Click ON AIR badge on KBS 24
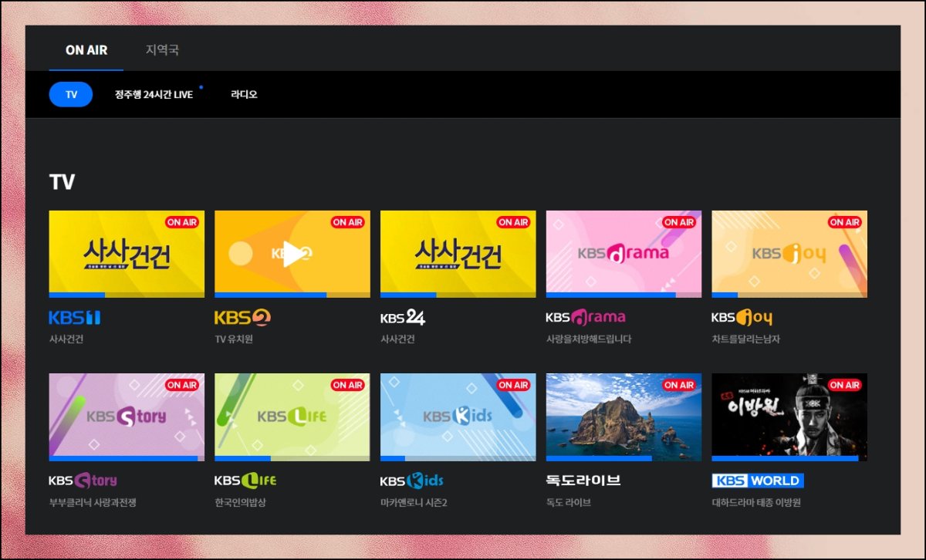The image size is (926, 560). 514,222
